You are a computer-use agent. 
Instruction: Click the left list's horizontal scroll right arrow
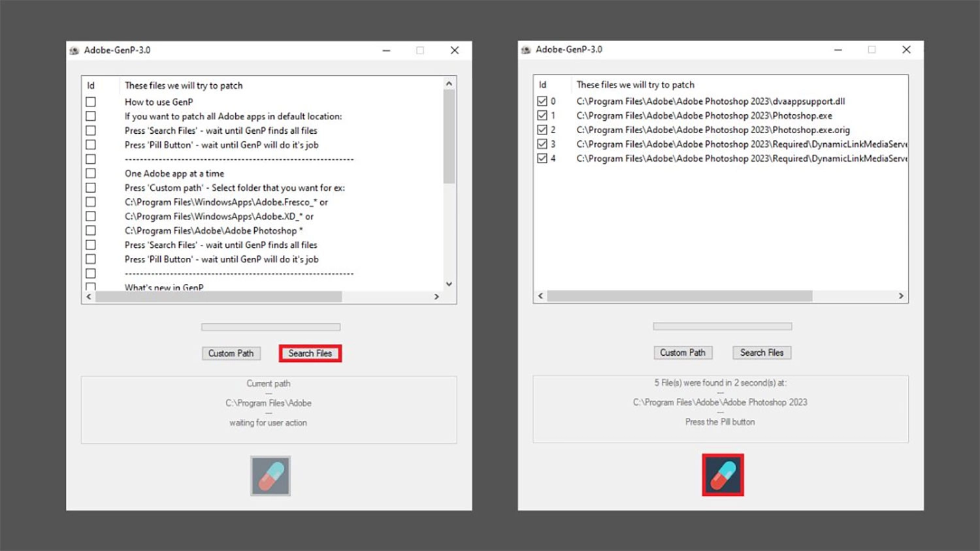pyautogui.click(x=437, y=296)
